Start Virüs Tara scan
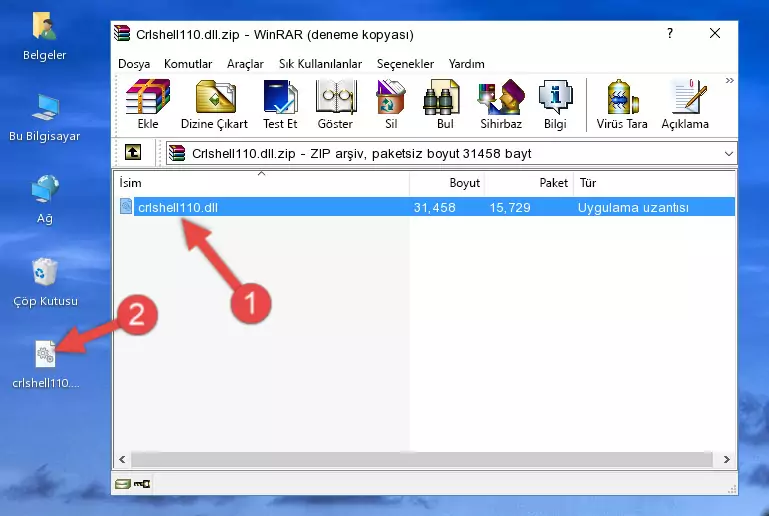769x516 pixels. tap(622, 104)
